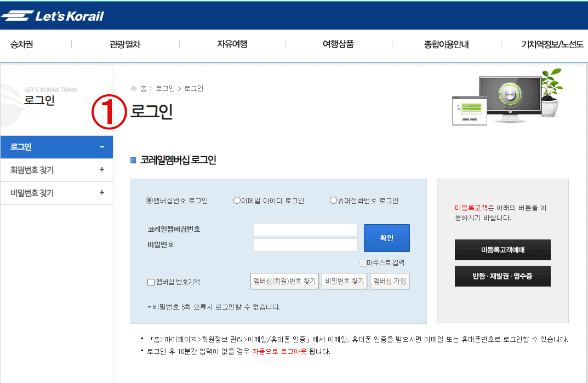Click 멤버십 가입 button
Viewport: 588px width, 383px height.
pos(390,281)
